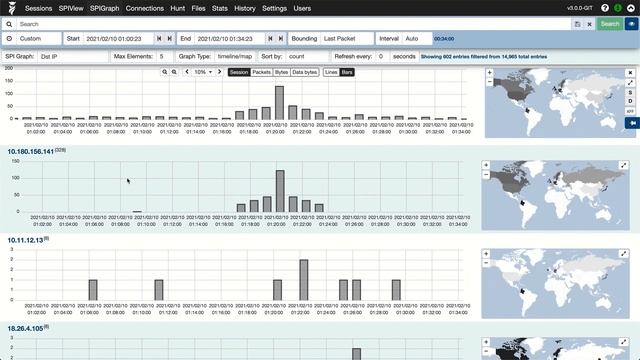Expand the 18.26.4.105 map
640x360 pixels.
(624, 342)
